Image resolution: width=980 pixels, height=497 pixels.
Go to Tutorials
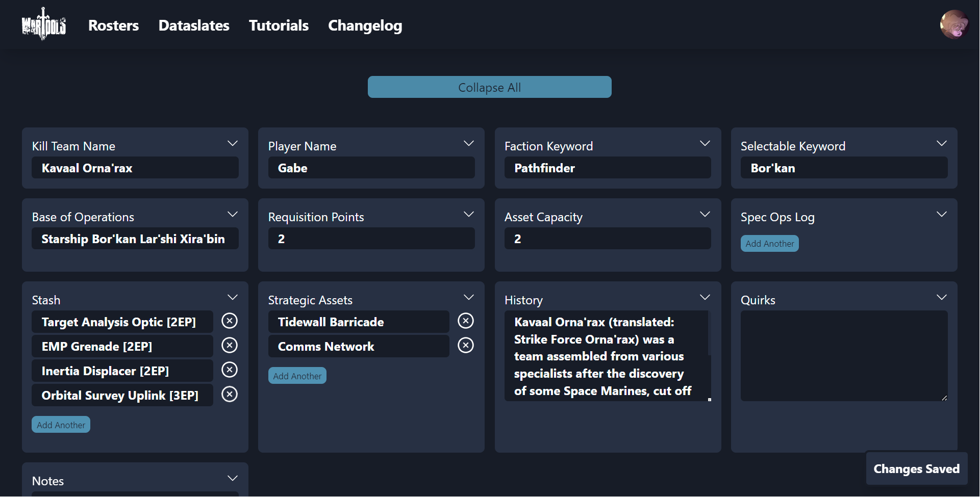coord(279,25)
